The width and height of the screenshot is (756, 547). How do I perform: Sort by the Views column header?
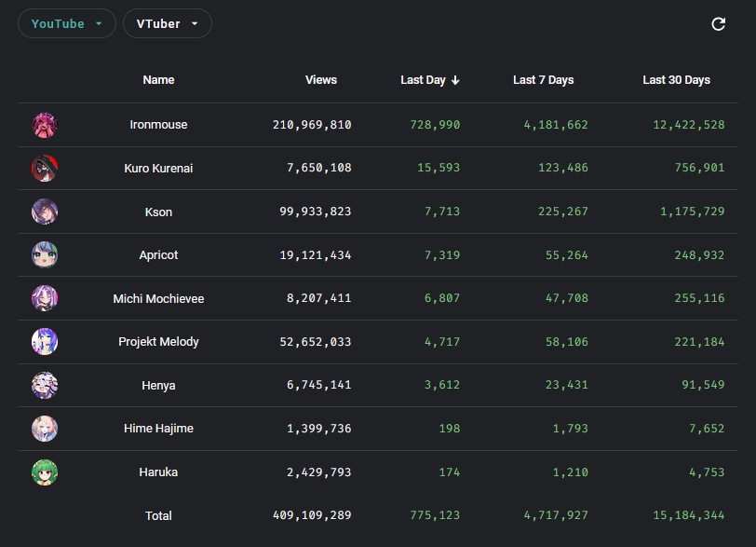(x=321, y=80)
